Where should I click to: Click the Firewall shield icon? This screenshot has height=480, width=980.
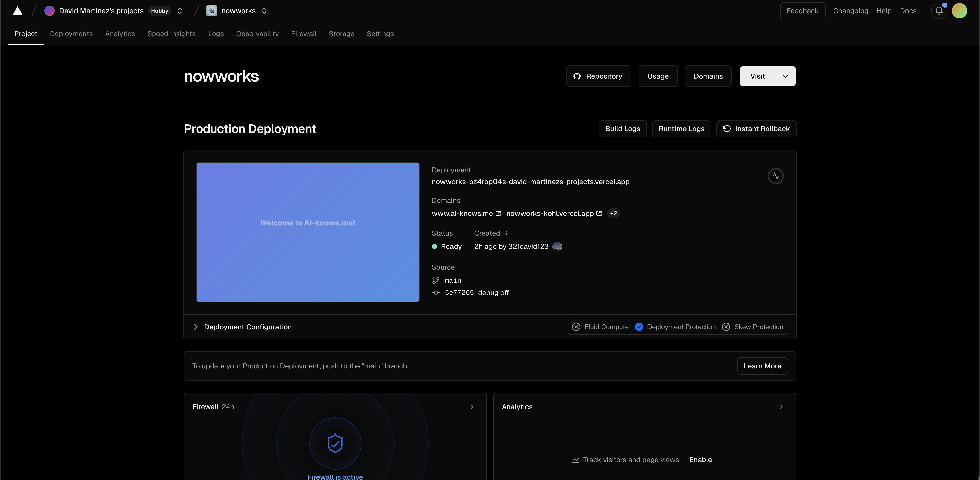pos(335,443)
